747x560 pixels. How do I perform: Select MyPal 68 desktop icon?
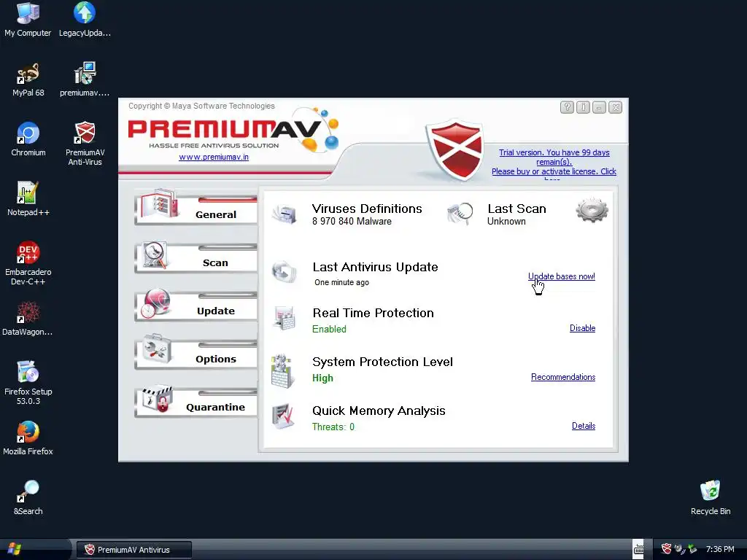pos(28,79)
